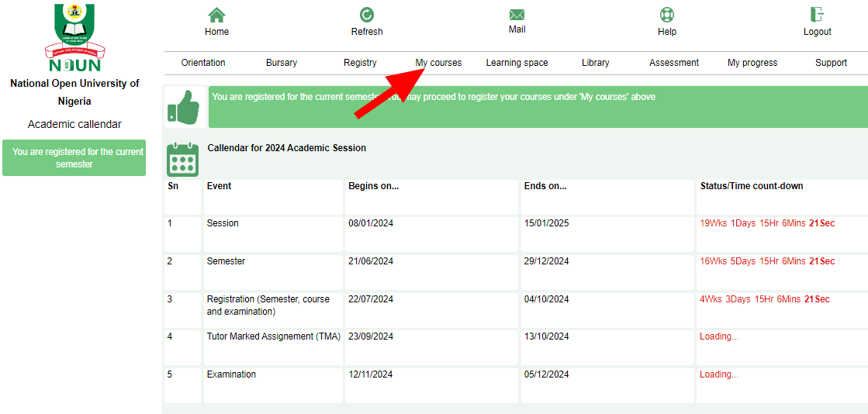Viewport: 868px width, 414px height.
Task: Open the Support menu
Action: pyautogui.click(x=831, y=63)
